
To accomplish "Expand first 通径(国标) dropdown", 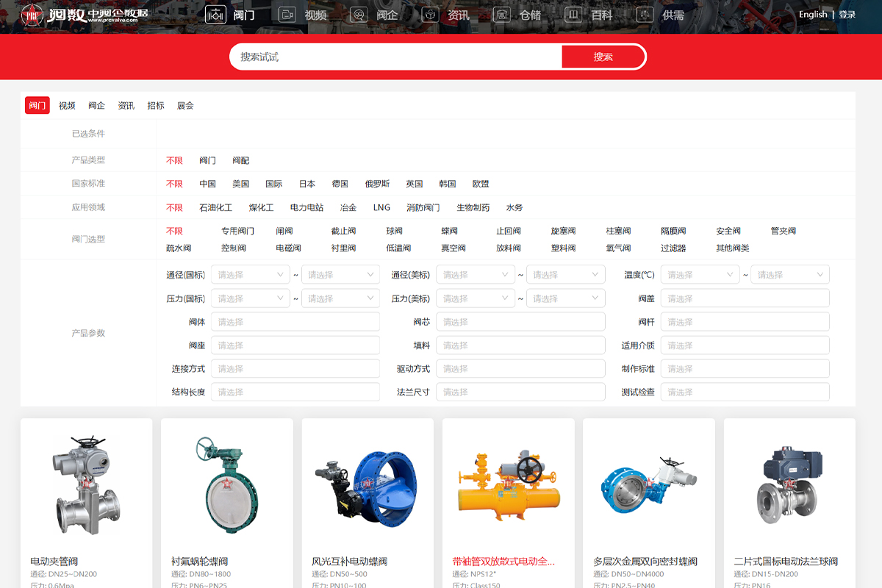I will (251, 275).
